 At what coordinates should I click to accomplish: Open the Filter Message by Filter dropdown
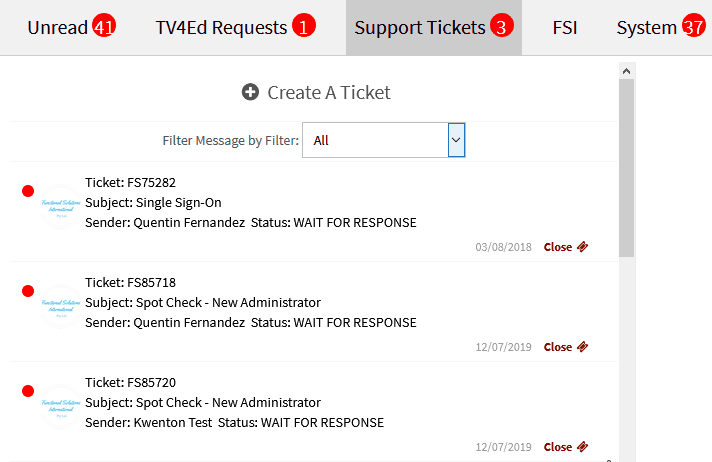tap(384, 140)
